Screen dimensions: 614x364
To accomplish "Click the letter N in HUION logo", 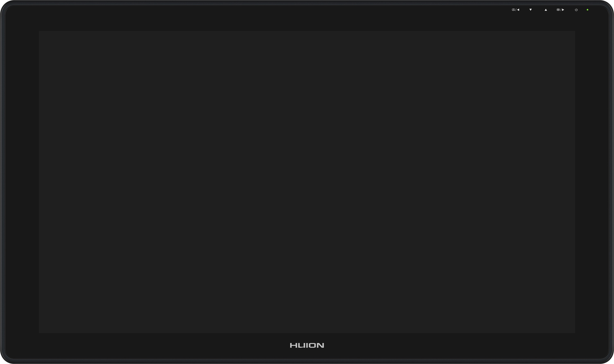I will [x=320, y=345].
